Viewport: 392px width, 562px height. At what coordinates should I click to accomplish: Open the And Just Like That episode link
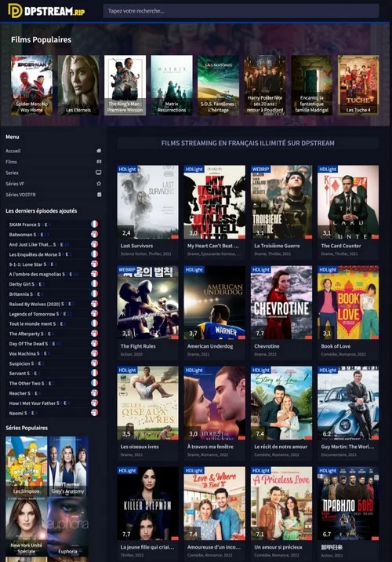[38, 244]
